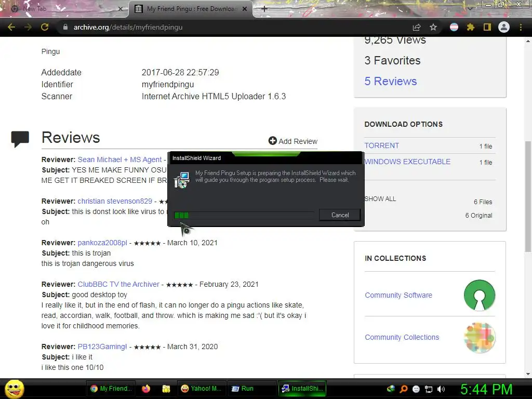Click the page vertical scrollbar thumb
This screenshot has height=399, width=532.
[x=528, y=196]
